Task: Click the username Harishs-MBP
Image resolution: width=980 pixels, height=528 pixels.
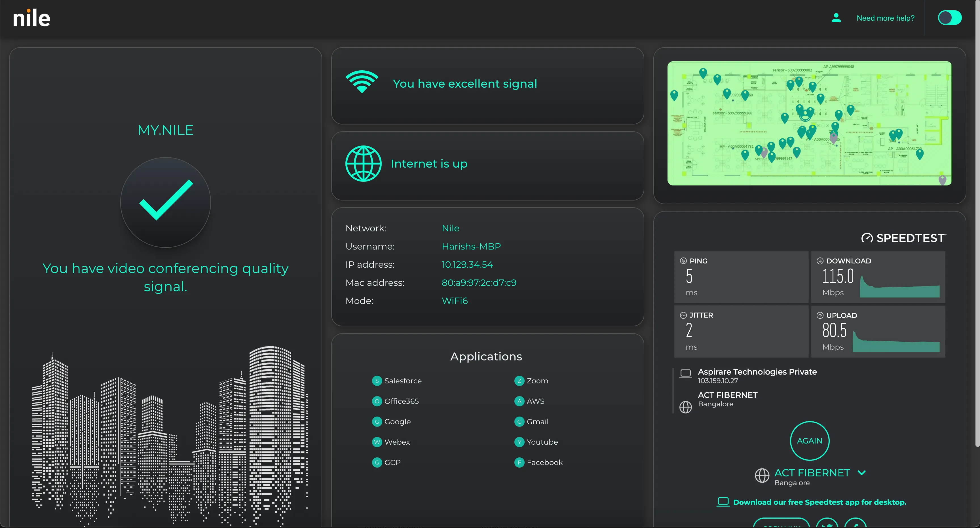Action: [x=471, y=246]
